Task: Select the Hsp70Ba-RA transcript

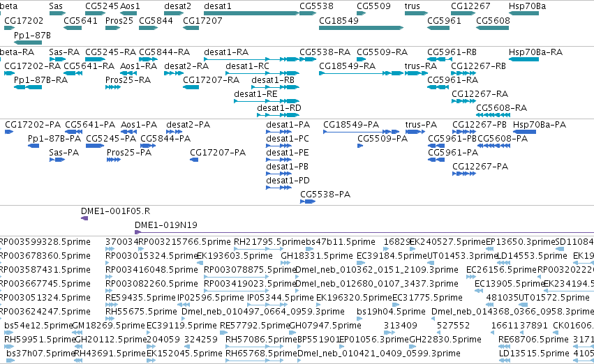Action: (524, 59)
